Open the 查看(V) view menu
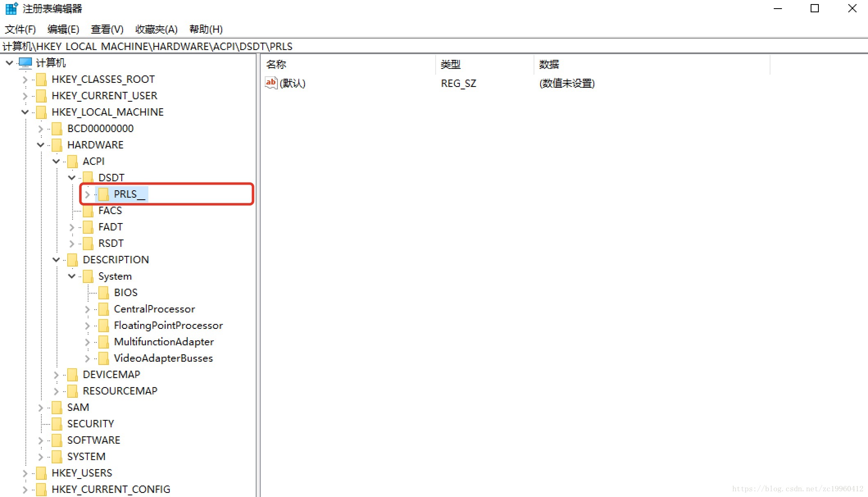868x497 pixels. click(107, 30)
